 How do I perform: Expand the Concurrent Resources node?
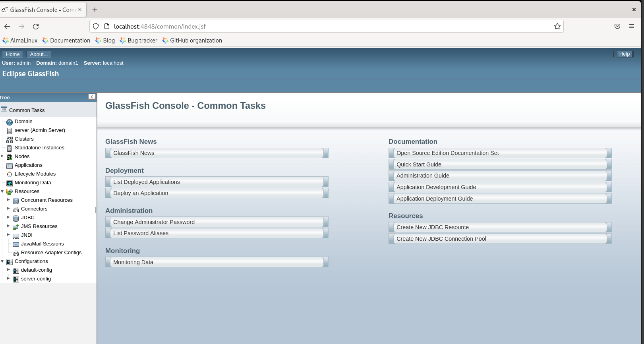click(x=8, y=200)
